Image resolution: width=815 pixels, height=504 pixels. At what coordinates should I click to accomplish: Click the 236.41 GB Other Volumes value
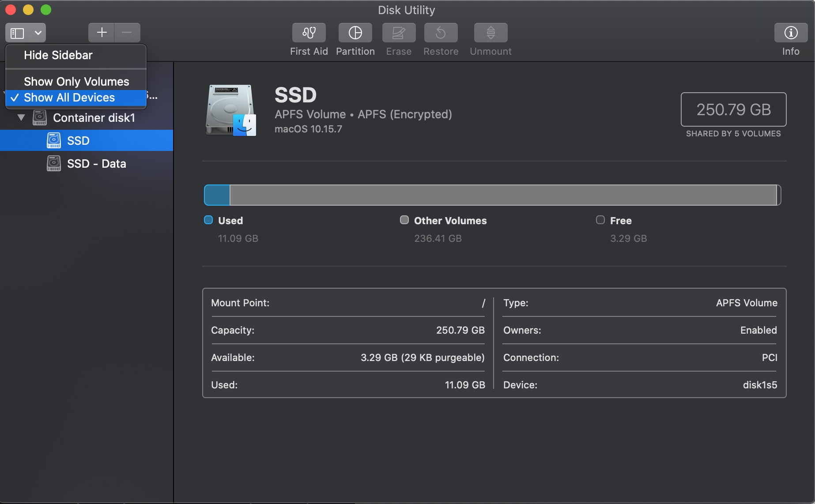coord(438,238)
